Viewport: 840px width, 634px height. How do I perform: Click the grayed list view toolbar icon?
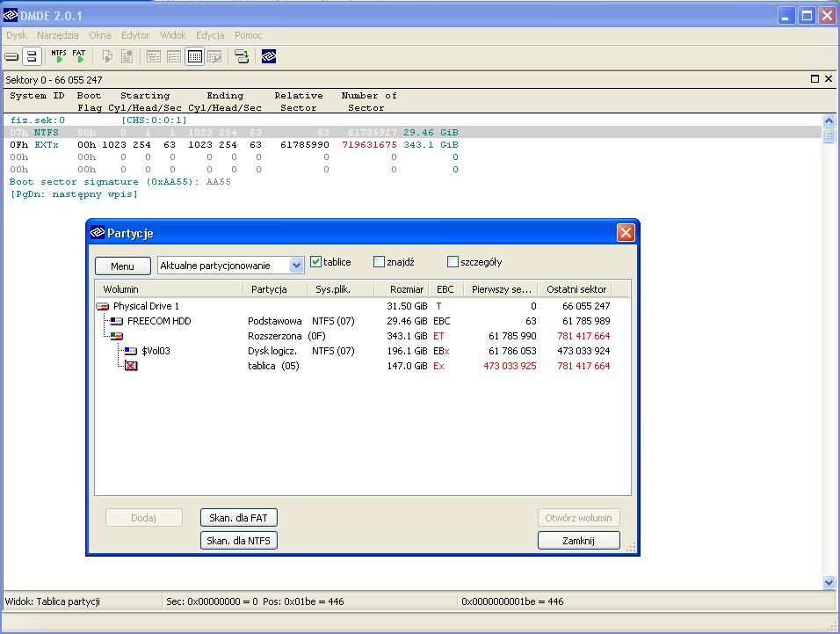[x=174, y=56]
